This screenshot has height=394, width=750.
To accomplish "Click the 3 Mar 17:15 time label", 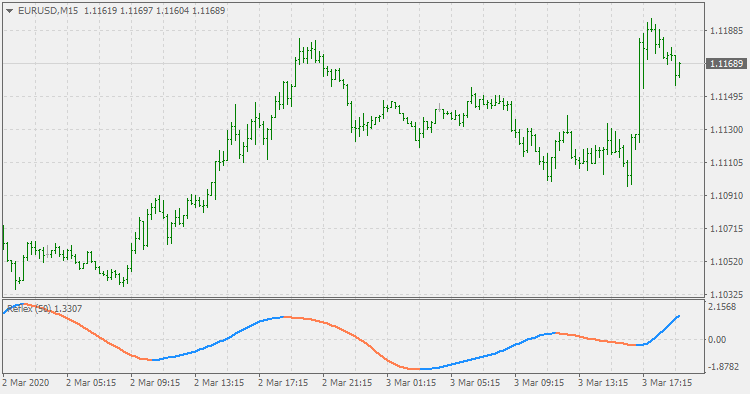I will pyautogui.click(x=667, y=383).
